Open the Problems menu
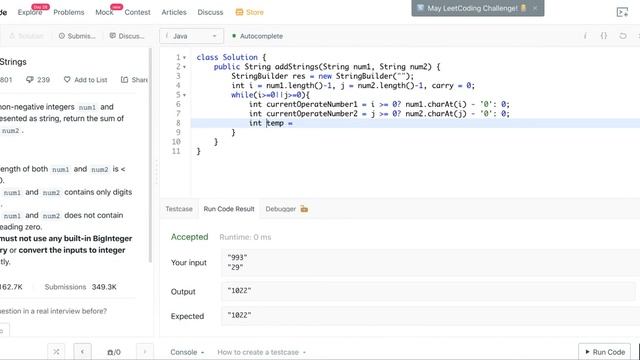Viewport: 640px width, 360px height. [69, 12]
